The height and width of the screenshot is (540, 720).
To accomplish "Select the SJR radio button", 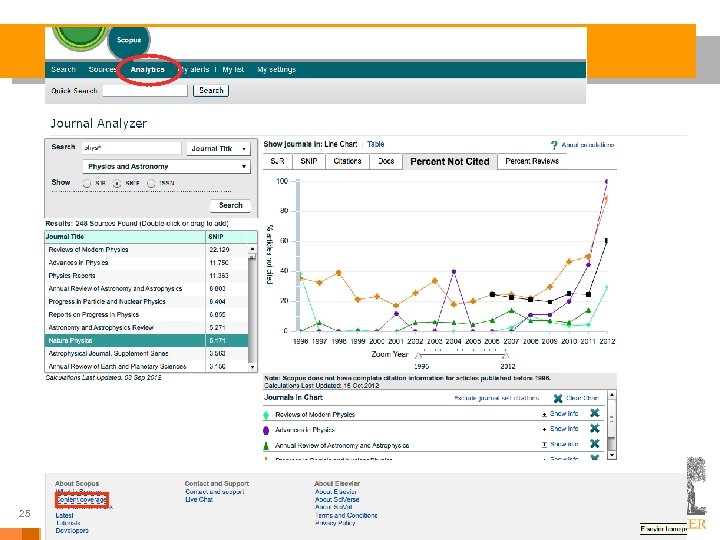I will click(86, 183).
